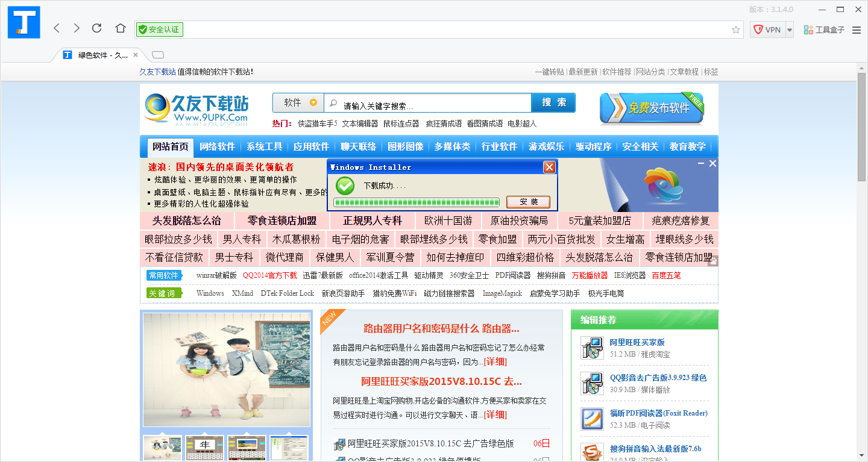The height and width of the screenshot is (462, 868).
Task: Open the 教育教学 nav item
Action: [x=687, y=146]
